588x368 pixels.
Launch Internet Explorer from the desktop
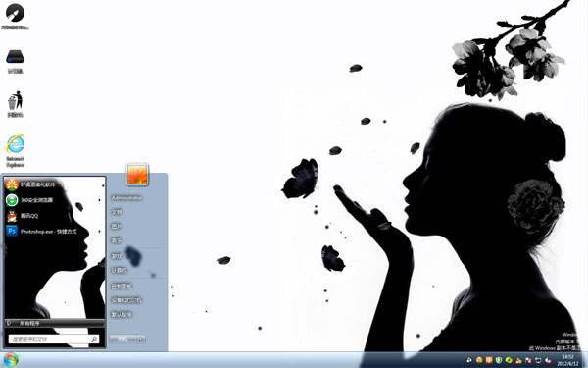15,150
